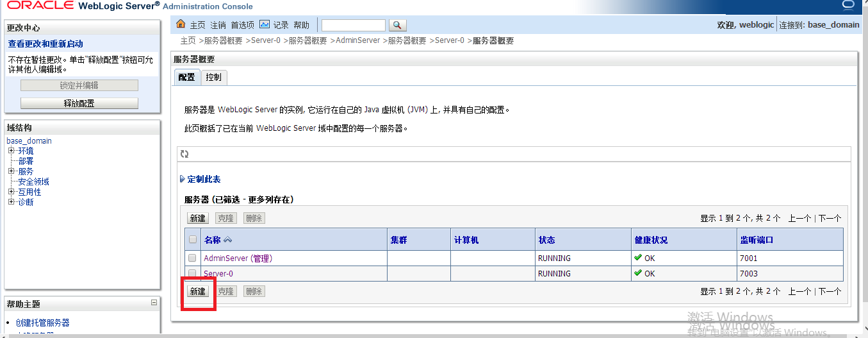Viewport: 868px width, 338px height.
Task: Select 安全领域 in the domain tree
Action: 33,182
